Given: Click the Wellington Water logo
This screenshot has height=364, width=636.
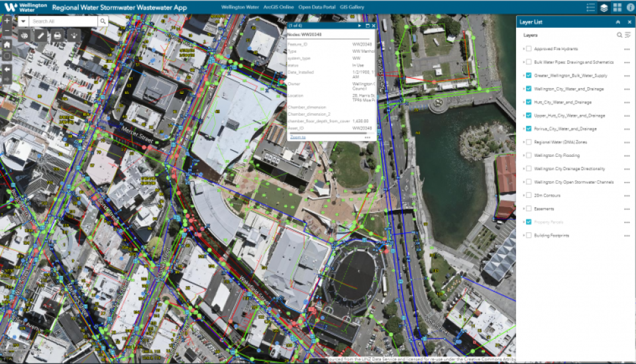Looking at the screenshot, I should (x=25, y=7).
